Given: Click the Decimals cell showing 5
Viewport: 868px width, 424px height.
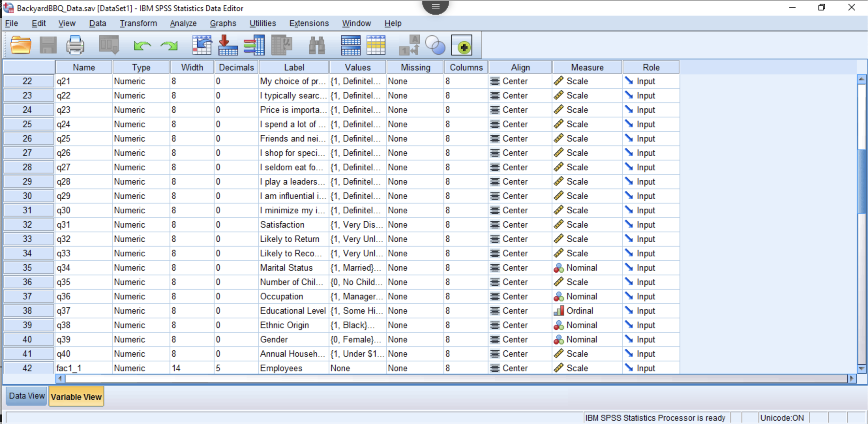Looking at the screenshot, I should [236, 368].
